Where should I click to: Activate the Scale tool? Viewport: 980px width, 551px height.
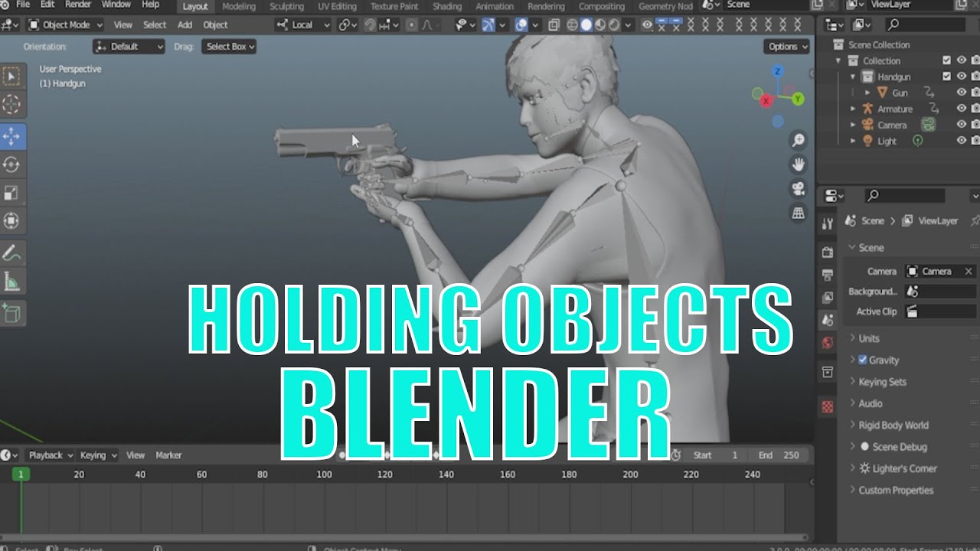point(11,193)
